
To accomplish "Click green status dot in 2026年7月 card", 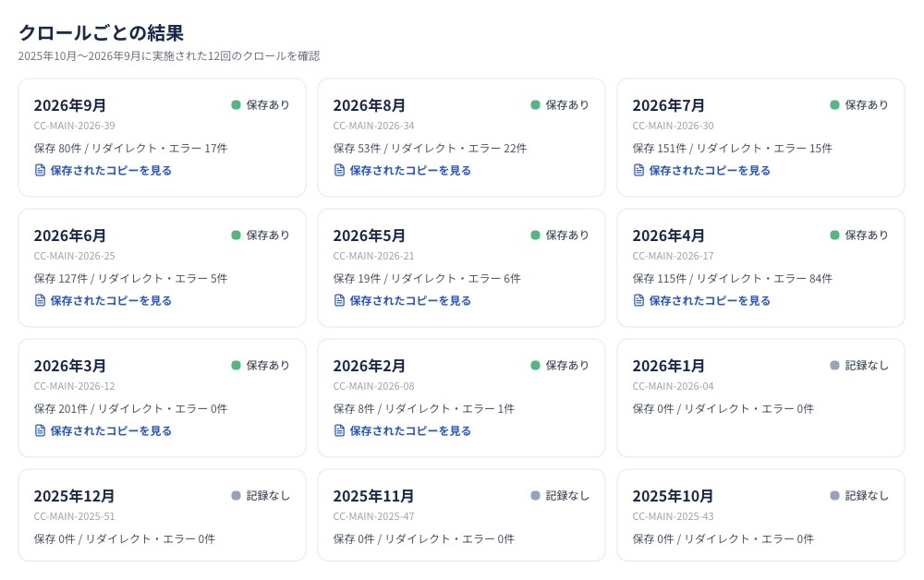I will click(835, 104).
